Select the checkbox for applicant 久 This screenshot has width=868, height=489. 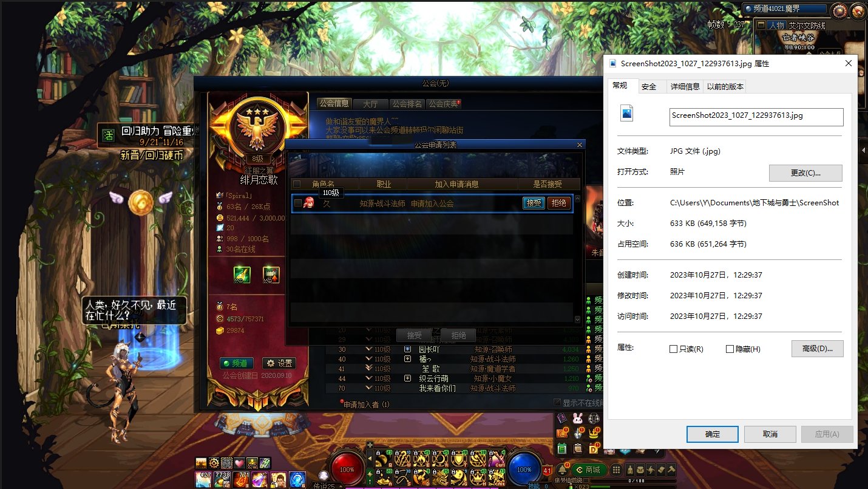click(x=297, y=203)
